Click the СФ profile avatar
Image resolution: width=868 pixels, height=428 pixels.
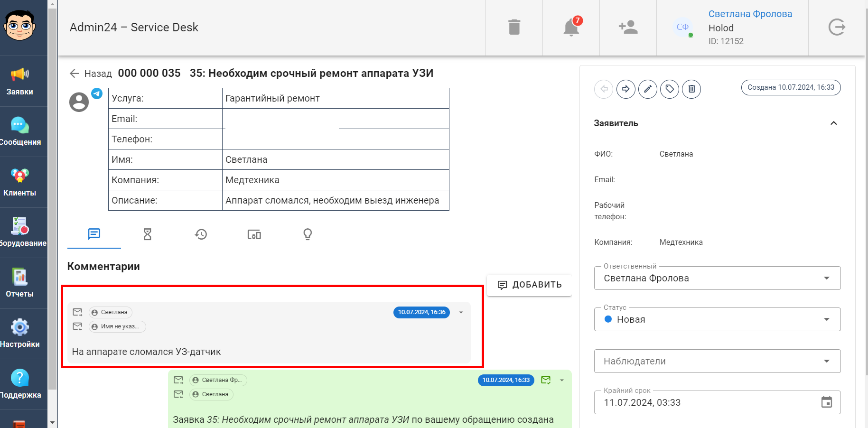click(682, 27)
